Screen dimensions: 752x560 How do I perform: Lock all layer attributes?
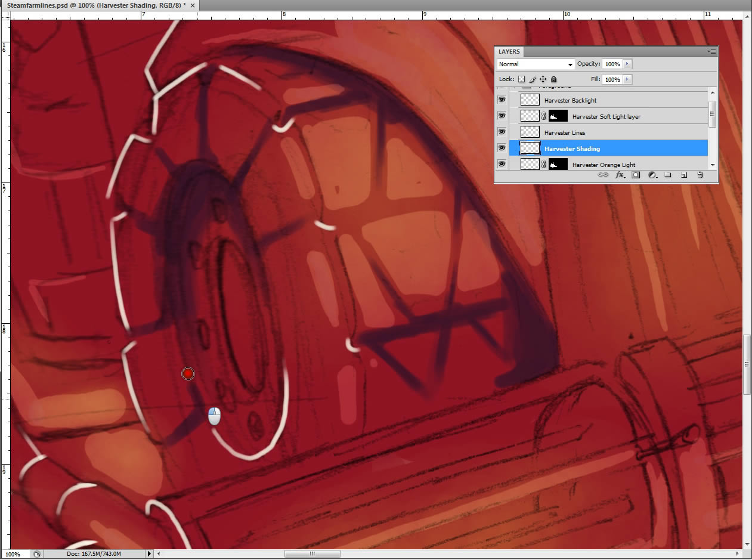click(553, 79)
